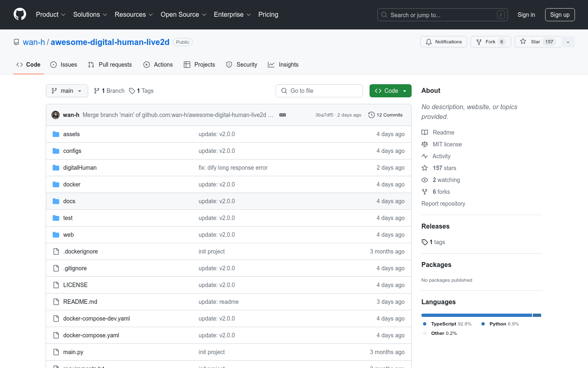The image size is (588, 368).
Task: Click the commits history clock icon
Action: (371, 115)
